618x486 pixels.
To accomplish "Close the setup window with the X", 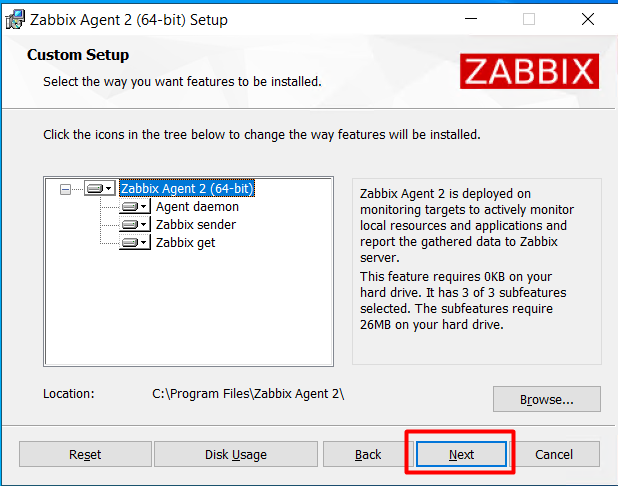I will click(x=586, y=19).
